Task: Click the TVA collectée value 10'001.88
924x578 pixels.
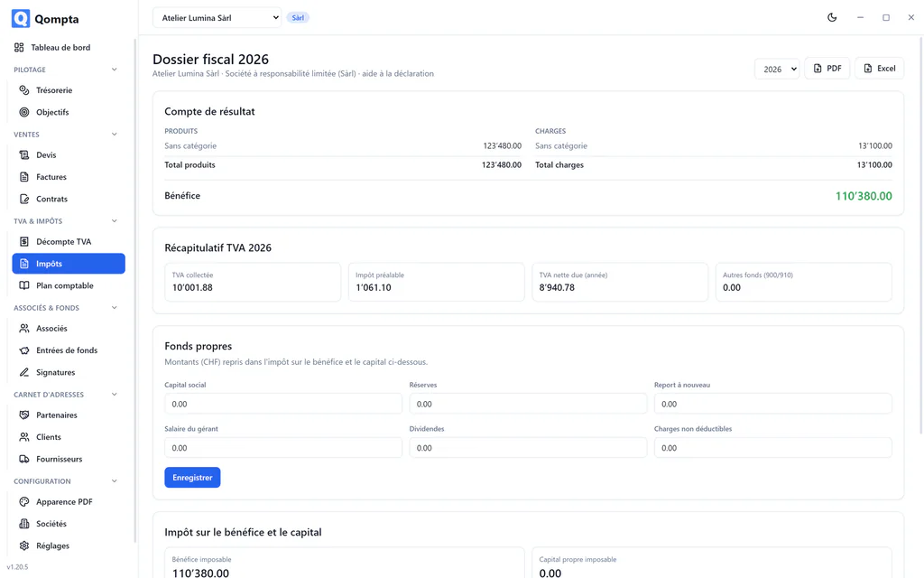Action: tap(193, 288)
